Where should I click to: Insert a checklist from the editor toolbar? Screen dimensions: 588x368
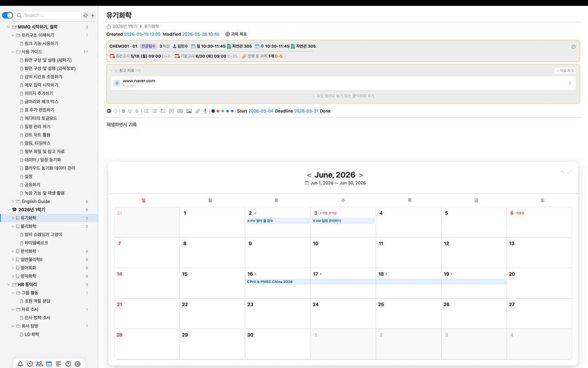[x=163, y=111]
